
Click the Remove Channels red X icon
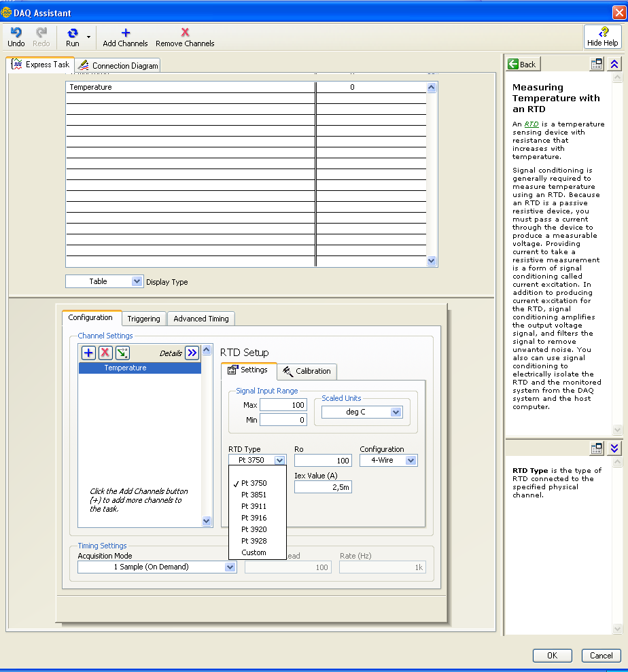point(185,33)
